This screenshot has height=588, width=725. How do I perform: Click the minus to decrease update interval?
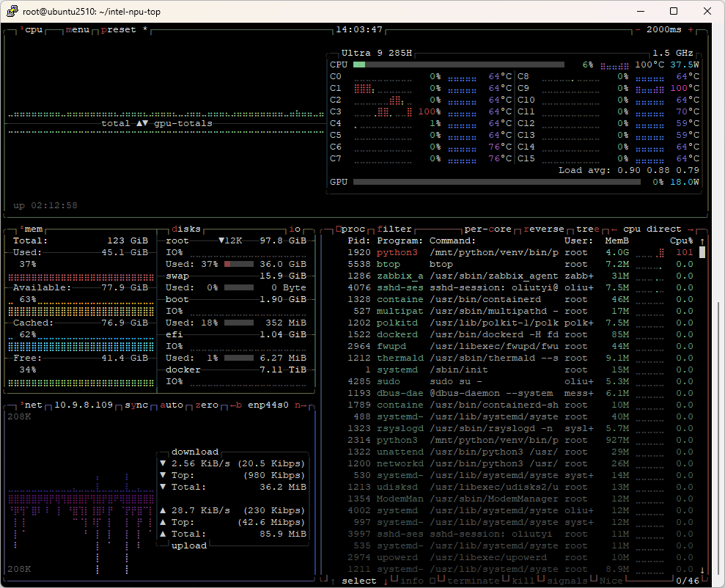click(638, 30)
